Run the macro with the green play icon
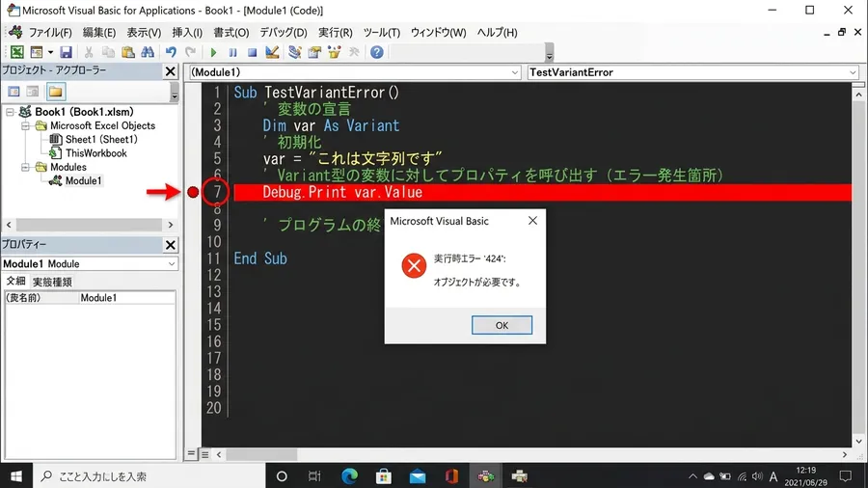 (x=213, y=53)
